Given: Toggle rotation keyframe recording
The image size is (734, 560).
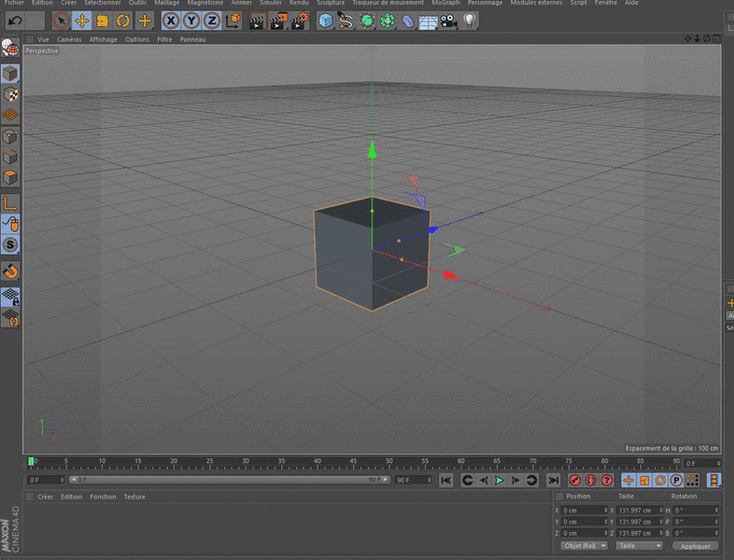Looking at the screenshot, I should (x=660, y=480).
